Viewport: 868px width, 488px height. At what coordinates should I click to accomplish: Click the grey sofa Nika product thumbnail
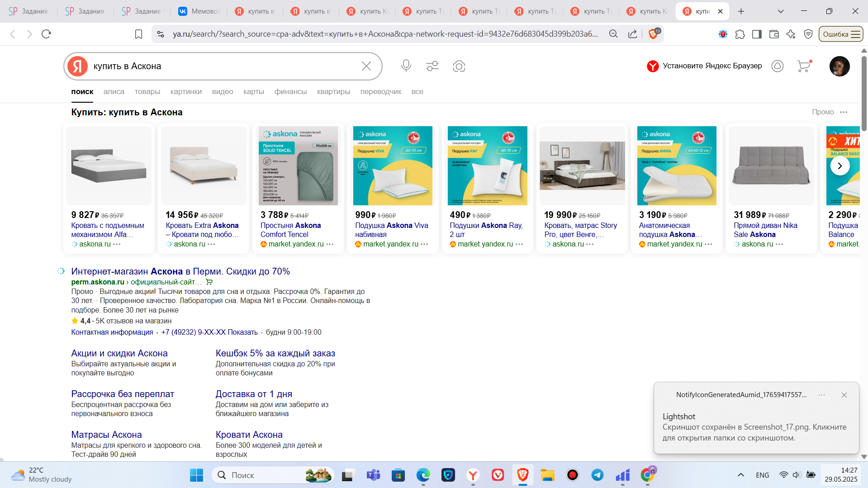772,166
